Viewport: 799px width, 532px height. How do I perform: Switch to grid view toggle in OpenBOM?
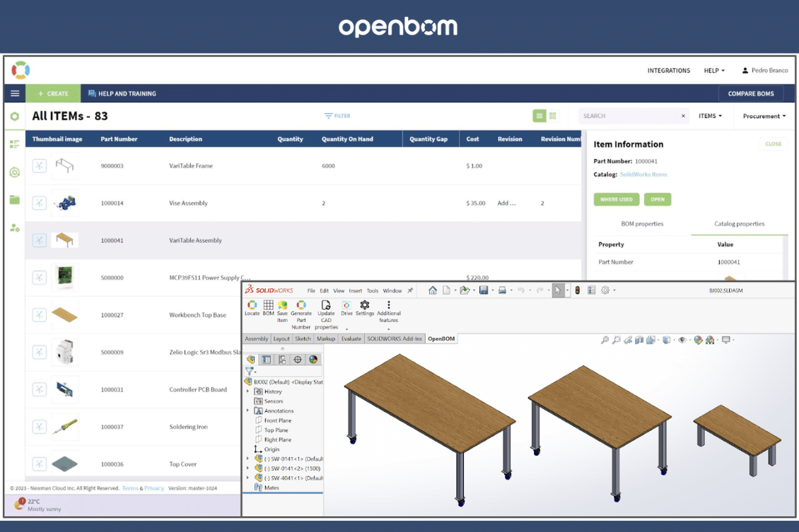click(552, 116)
